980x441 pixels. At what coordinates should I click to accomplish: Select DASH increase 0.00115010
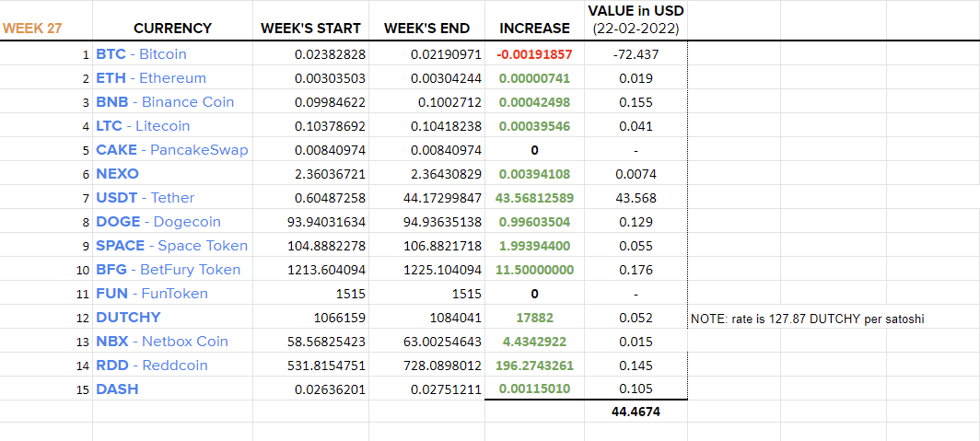click(534, 389)
